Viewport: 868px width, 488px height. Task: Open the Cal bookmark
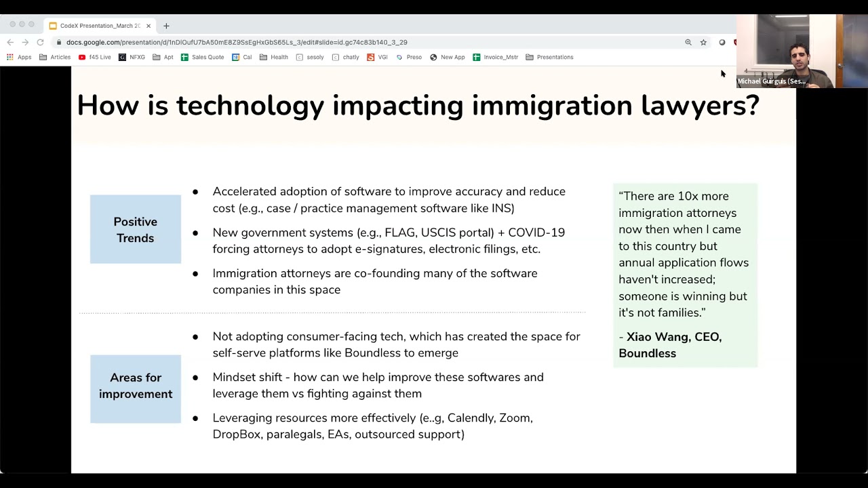tap(241, 57)
